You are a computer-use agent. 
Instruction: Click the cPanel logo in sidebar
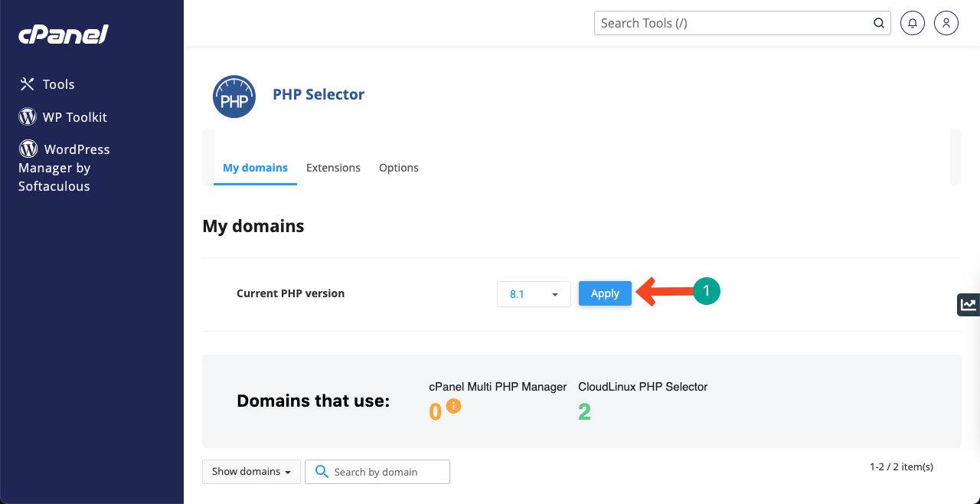pyautogui.click(x=64, y=34)
